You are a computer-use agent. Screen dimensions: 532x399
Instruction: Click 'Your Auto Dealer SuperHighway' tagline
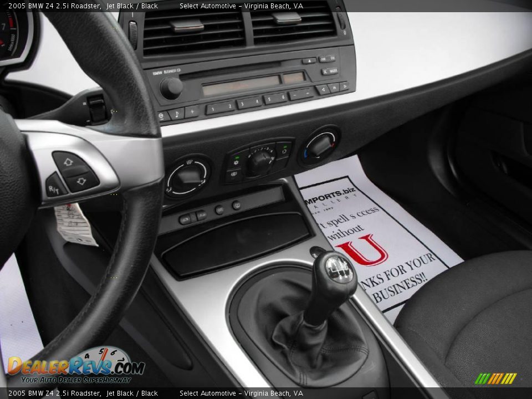click(x=76, y=380)
